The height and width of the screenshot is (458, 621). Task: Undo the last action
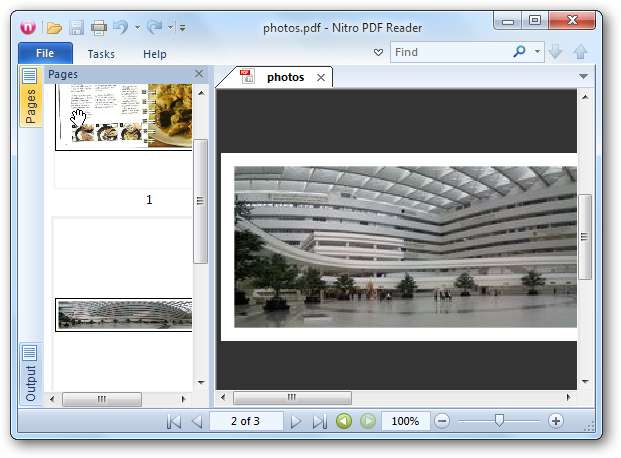tap(121, 27)
